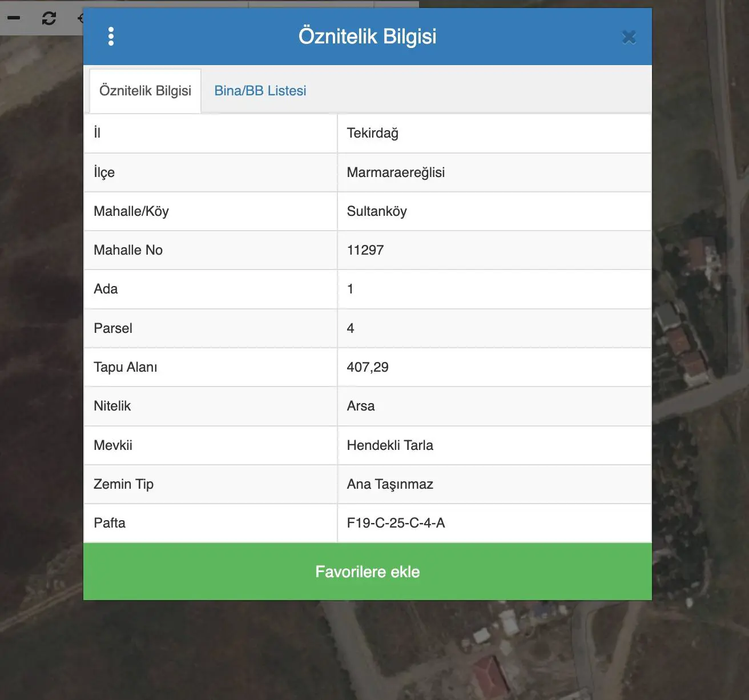Open the three-dot options menu
Viewport: 749px width, 700px height.
click(x=111, y=37)
